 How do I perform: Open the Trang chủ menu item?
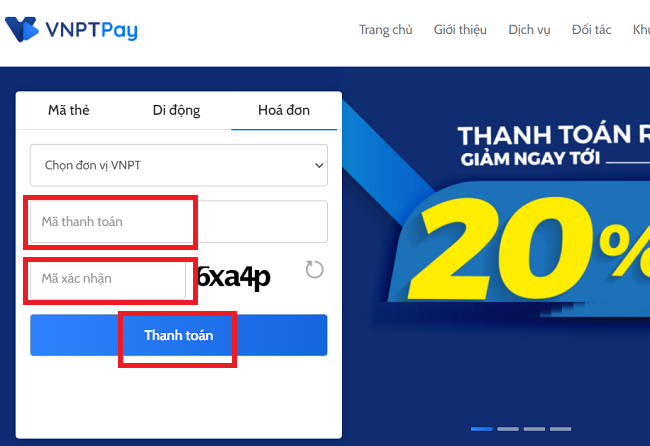pos(386,30)
